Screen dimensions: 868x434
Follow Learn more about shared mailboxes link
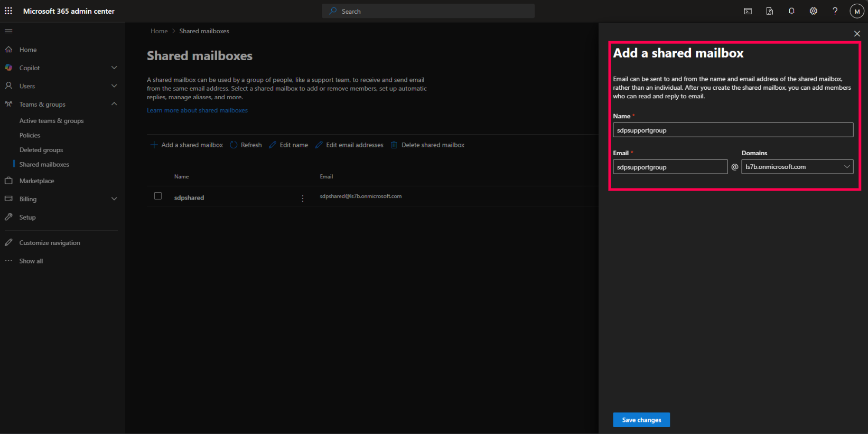(x=197, y=110)
